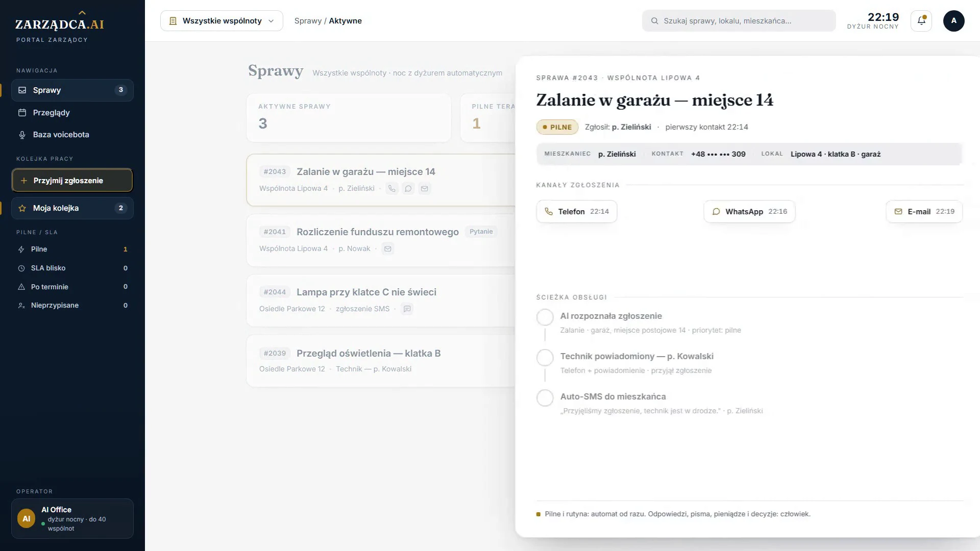Click the Zarządca.AI logo
This screenshot has width=980, height=551.
click(59, 24)
